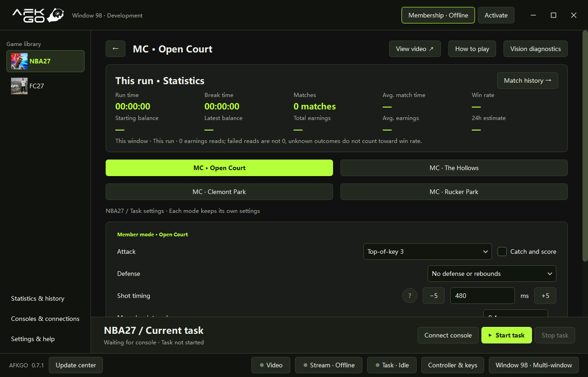
Task: Click the shot timing 480 input field
Action: click(482, 296)
